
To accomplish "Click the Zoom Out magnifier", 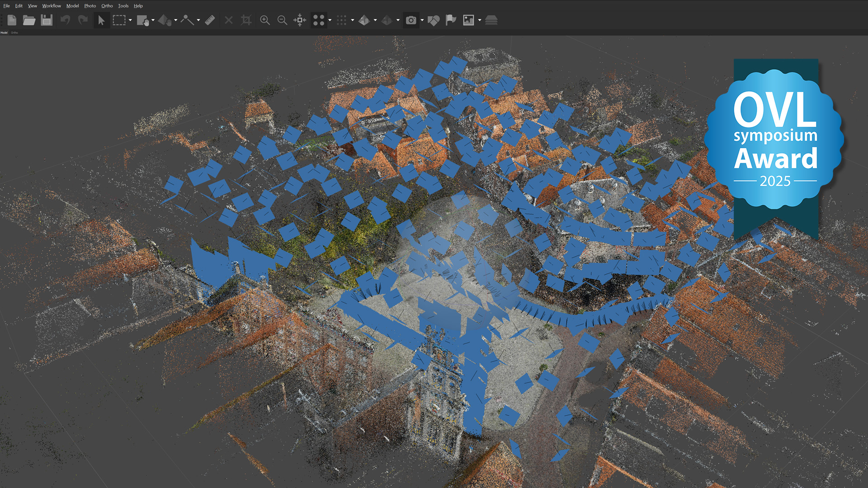I will pos(282,20).
